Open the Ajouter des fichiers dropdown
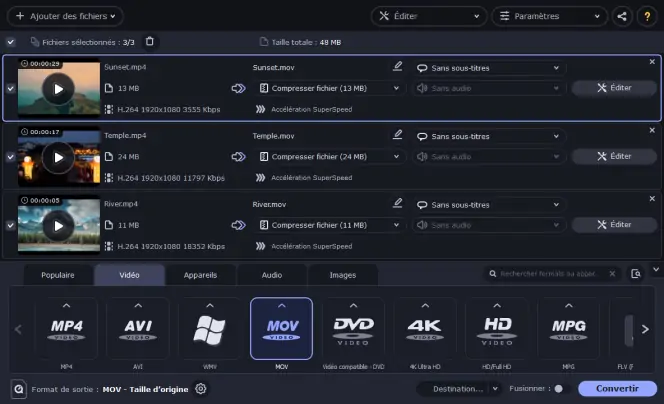Image resolution: width=664 pixels, height=404 pixels. 65,16
